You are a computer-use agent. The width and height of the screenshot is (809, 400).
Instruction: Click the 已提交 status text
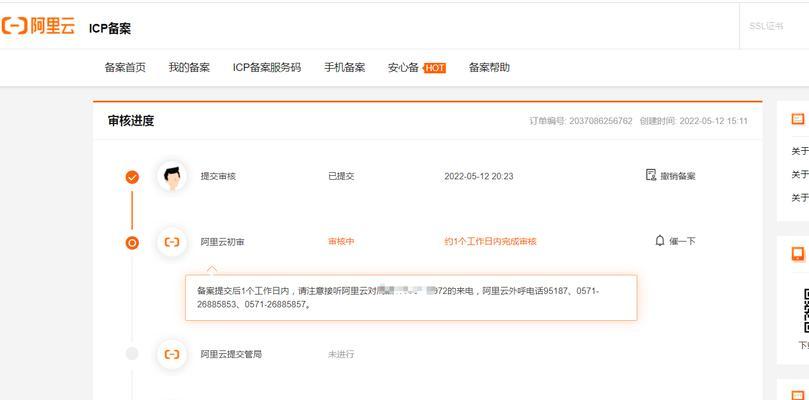(341, 176)
